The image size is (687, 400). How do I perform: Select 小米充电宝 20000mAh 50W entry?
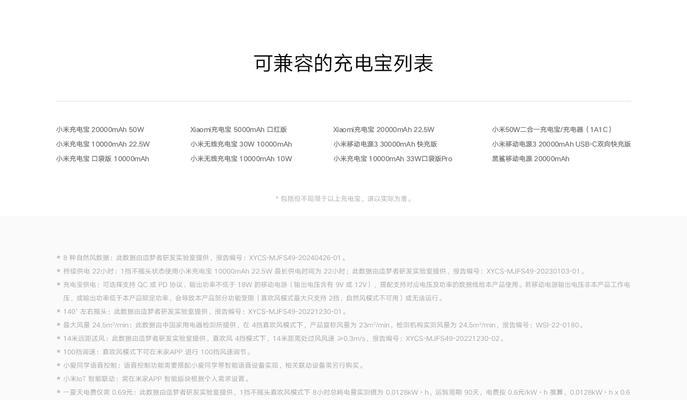(100, 129)
